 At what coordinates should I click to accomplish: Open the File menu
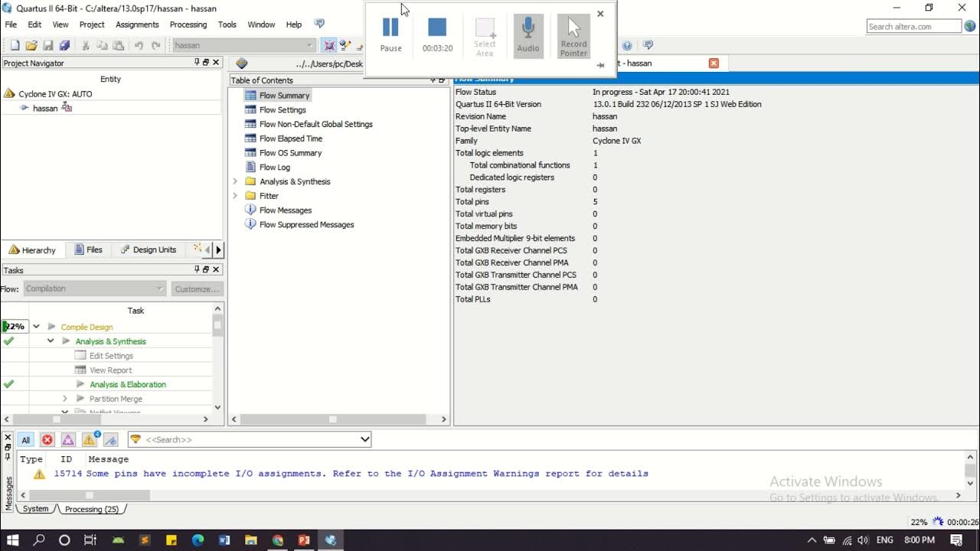tap(11, 24)
